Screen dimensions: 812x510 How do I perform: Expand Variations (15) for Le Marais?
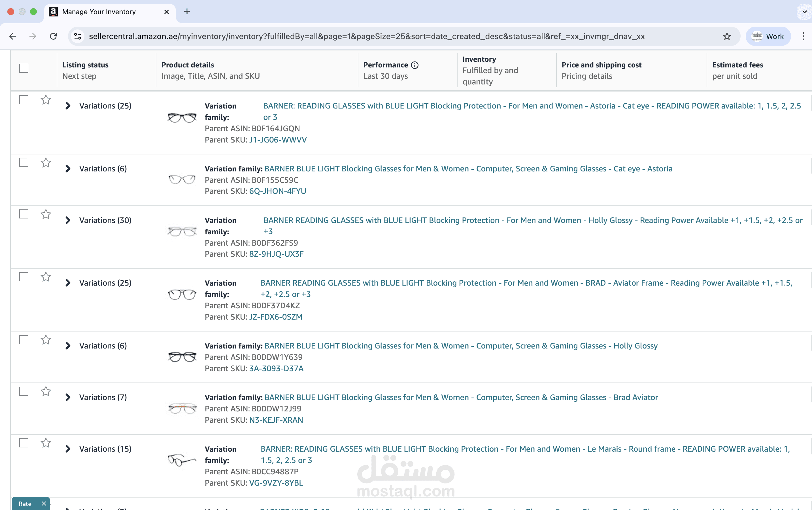point(68,449)
